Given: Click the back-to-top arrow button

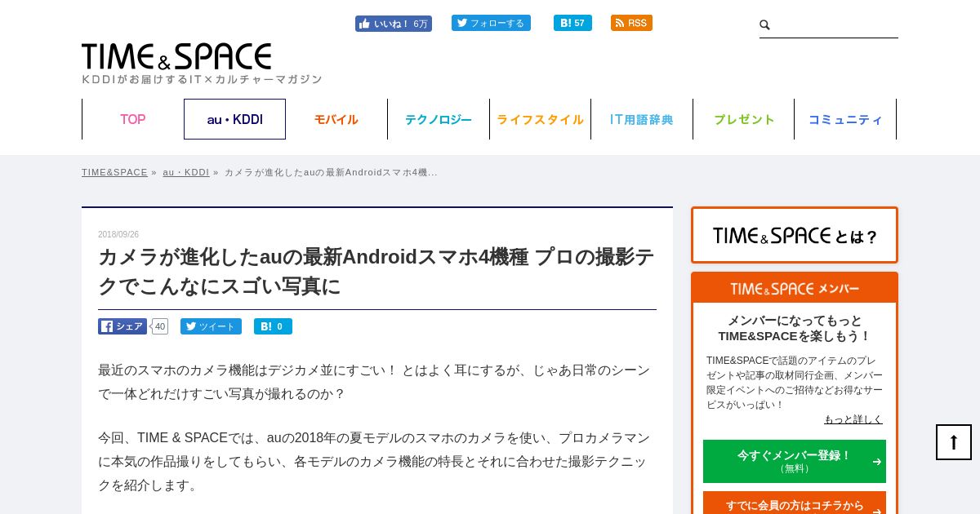Looking at the screenshot, I should click(954, 442).
